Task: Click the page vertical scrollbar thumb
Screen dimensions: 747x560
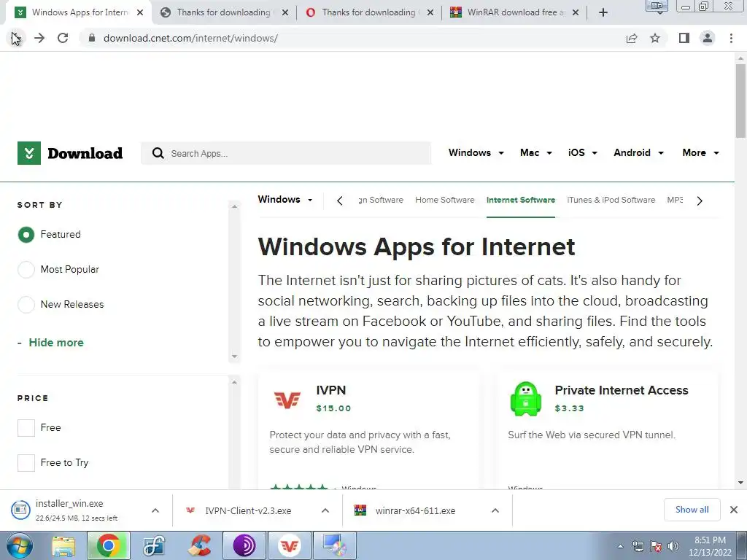Action: coord(740,101)
